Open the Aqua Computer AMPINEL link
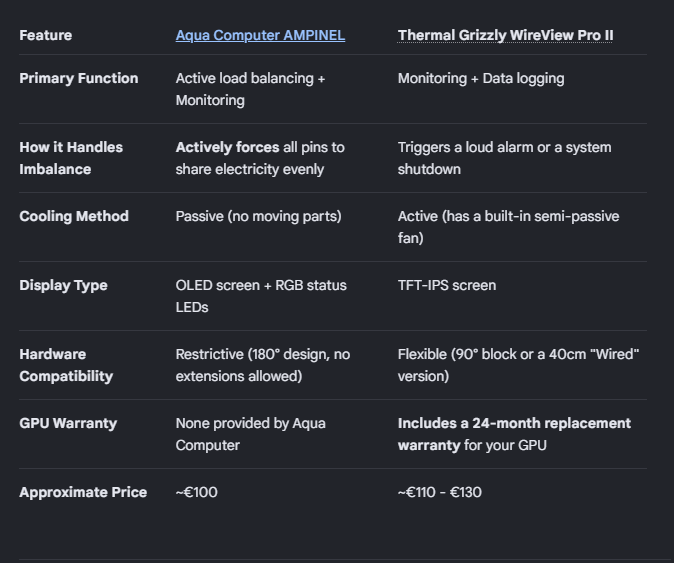 [260, 35]
